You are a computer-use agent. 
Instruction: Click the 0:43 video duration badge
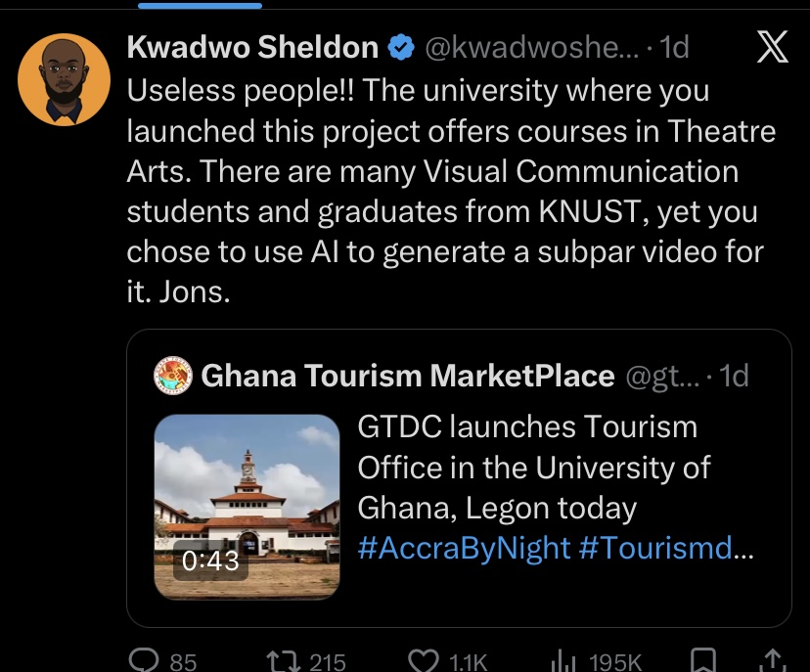[x=211, y=560]
